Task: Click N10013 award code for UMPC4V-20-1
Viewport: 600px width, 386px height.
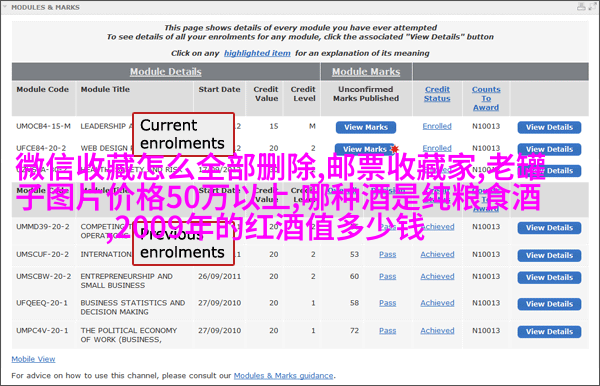Action: coord(486,331)
